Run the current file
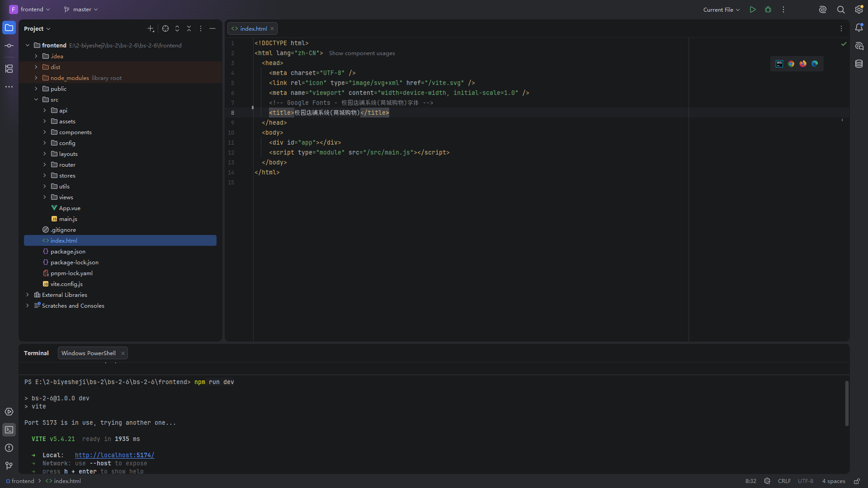Image resolution: width=868 pixels, height=488 pixels. pyautogui.click(x=753, y=9)
